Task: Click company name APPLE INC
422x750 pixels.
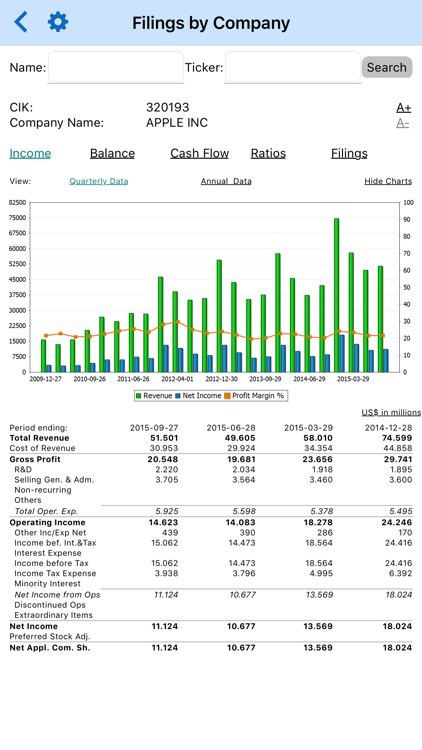Action: click(x=177, y=123)
